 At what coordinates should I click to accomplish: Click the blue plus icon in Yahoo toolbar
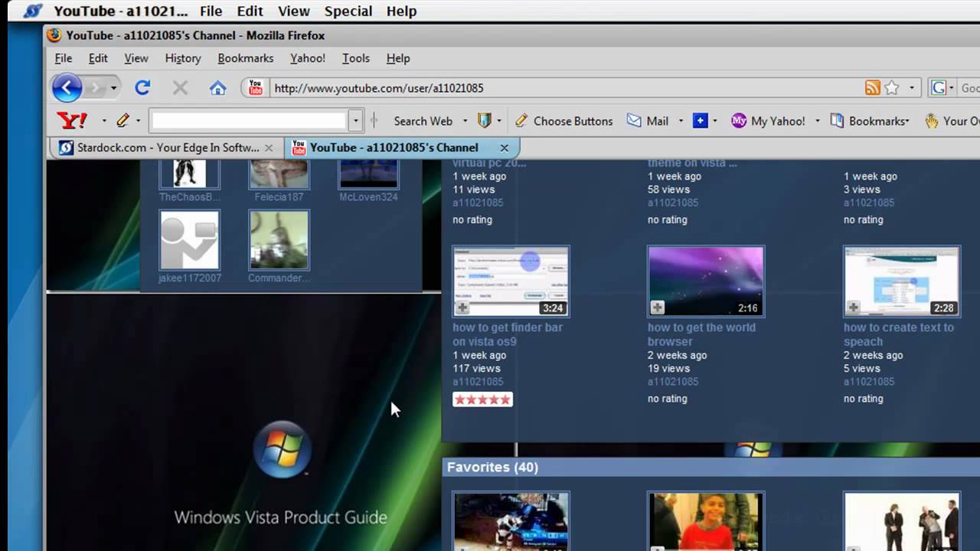(x=700, y=121)
